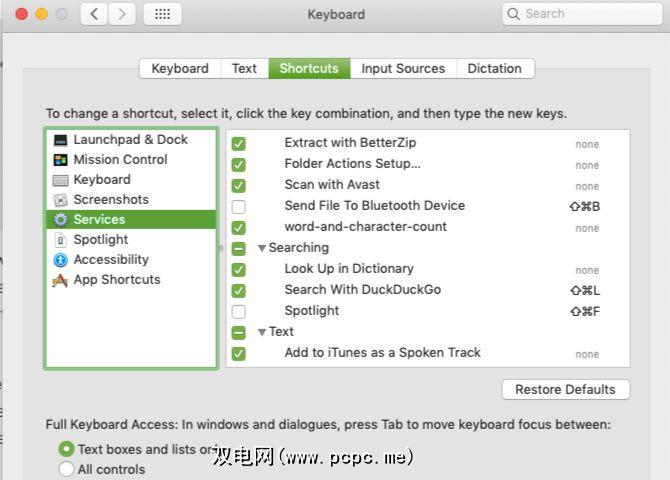
Task: Click the show all preferences grid icon
Action: 162,14
